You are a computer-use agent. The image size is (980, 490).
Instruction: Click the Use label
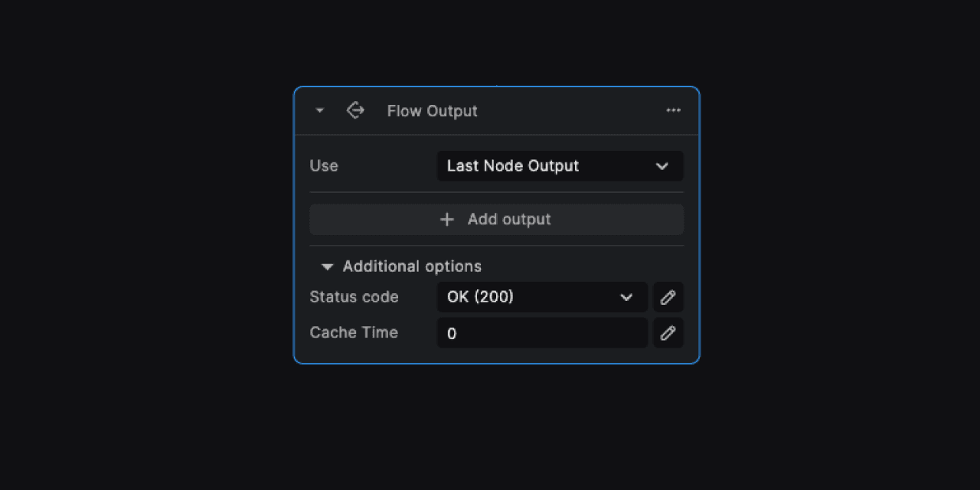(x=324, y=166)
